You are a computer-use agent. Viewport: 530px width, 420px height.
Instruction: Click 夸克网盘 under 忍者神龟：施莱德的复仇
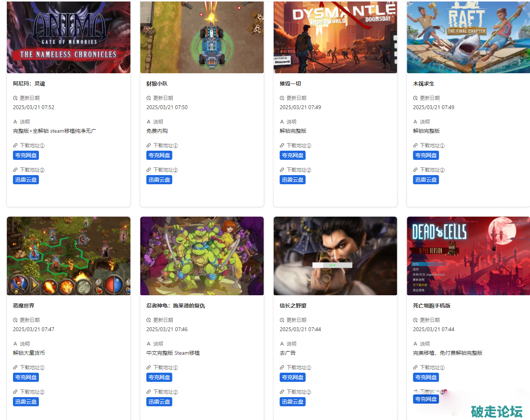click(159, 377)
